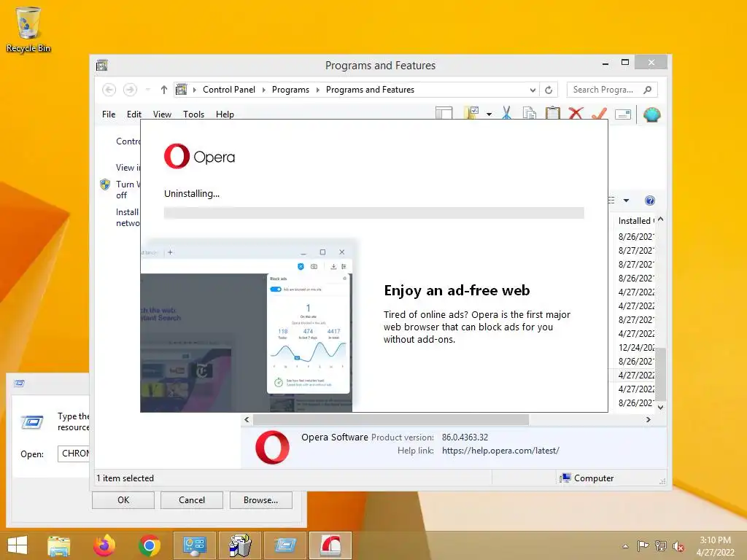Click the Installed On column header
The image size is (747, 560).
pyautogui.click(x=635, y=220)
